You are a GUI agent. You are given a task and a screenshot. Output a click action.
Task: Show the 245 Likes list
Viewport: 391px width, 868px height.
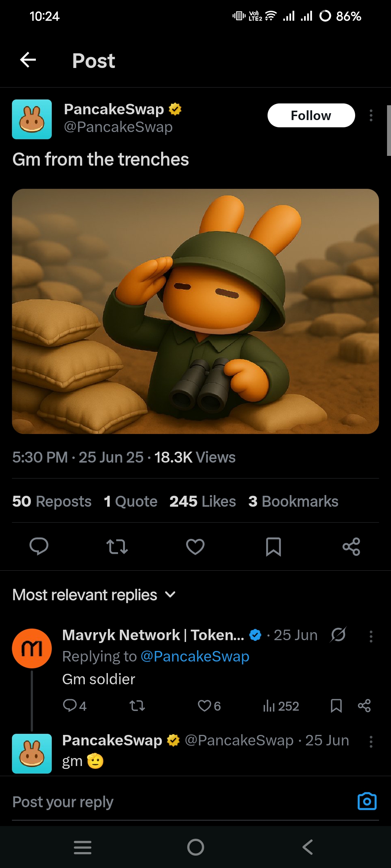click(202, 501)
